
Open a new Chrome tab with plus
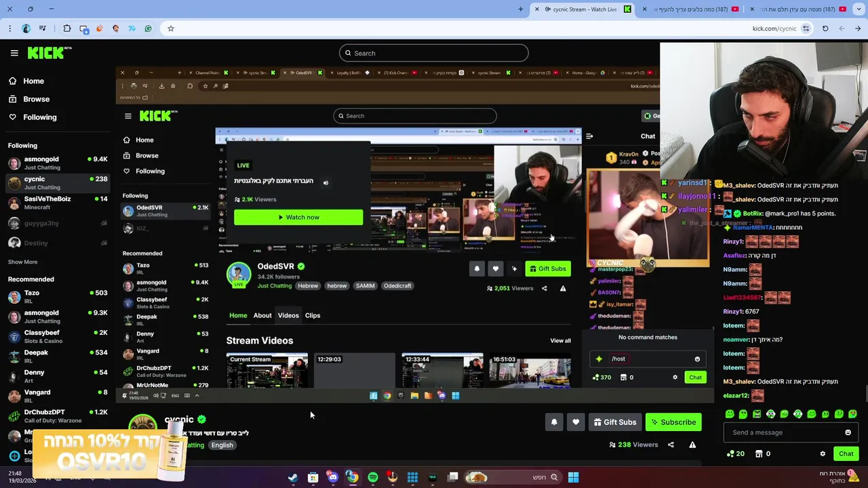[x=521, y=9]
